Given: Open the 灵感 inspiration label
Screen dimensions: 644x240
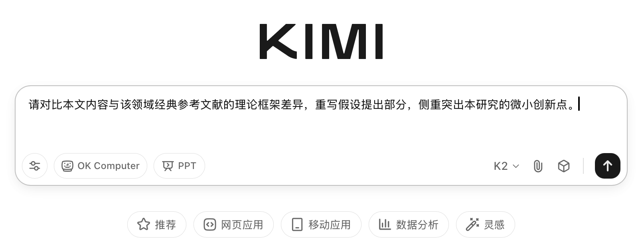Looking at the screenshot, I should [x=494, y=225].
